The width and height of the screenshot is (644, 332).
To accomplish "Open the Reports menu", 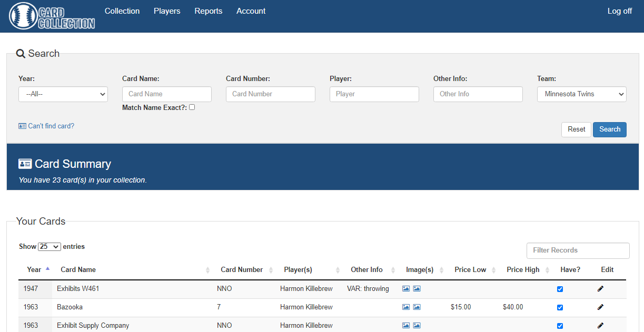I will pyautogui.click(x=208, y=11).
